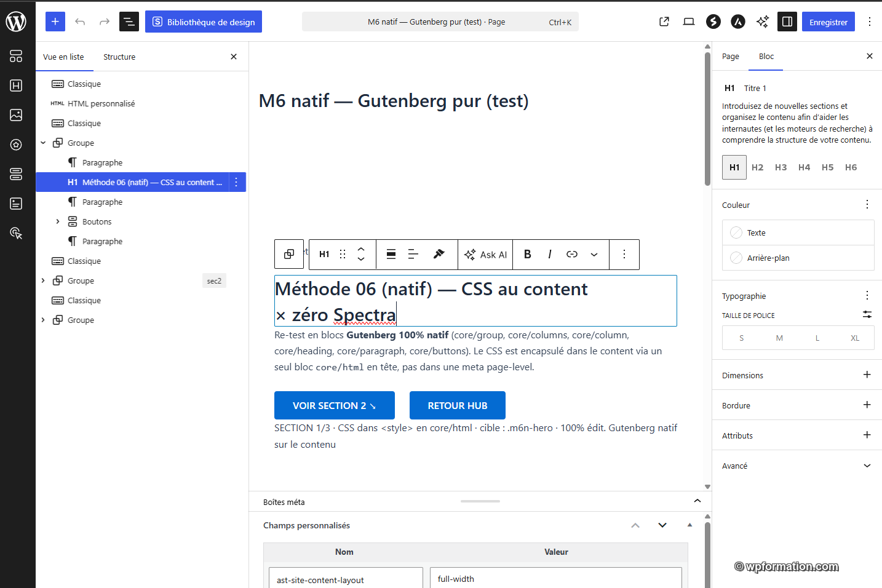Toggle custom font size control
Viewport: 882px width, 588px height.
tap(867, 314)
